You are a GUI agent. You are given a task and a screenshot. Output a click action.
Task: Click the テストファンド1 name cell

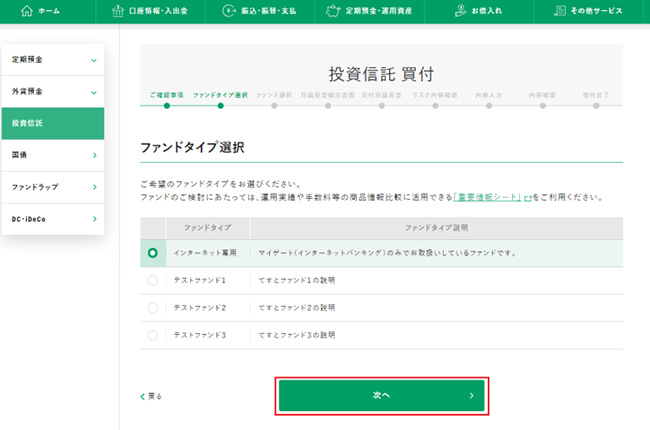[199, 280]
